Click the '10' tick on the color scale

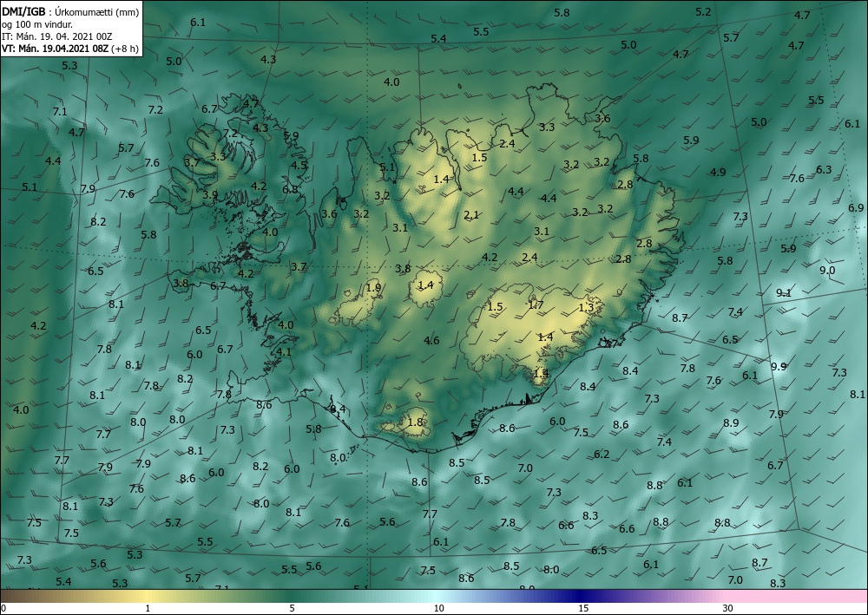[x=438, y=608]
